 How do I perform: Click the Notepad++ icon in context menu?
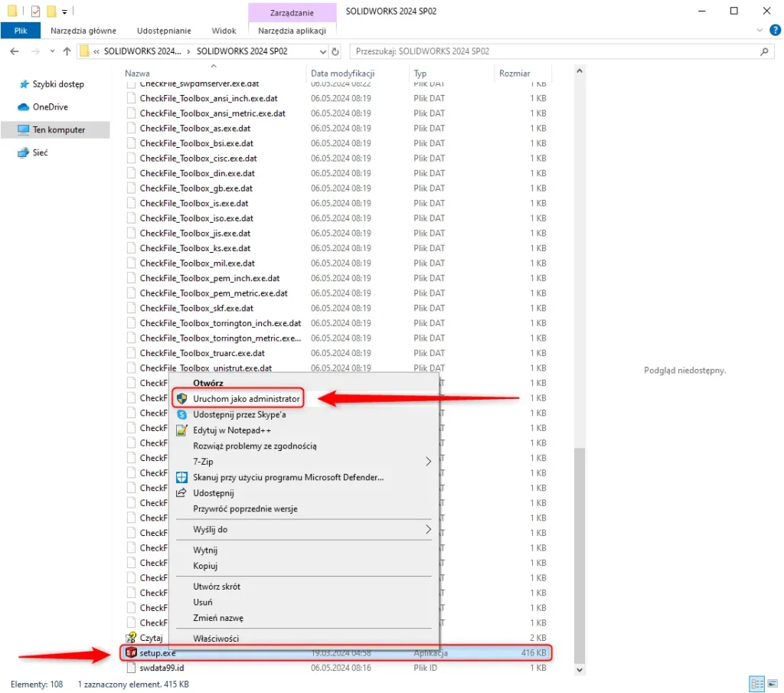tap(182, 430)
